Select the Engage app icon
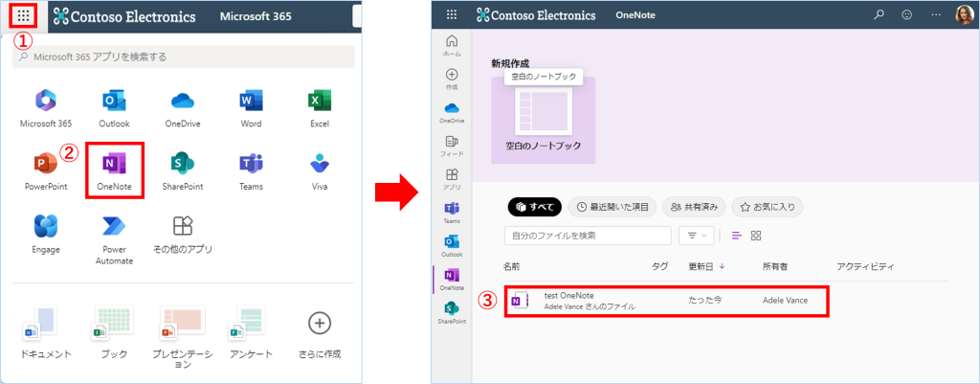The image size is (980, 384). pos(46,228)
